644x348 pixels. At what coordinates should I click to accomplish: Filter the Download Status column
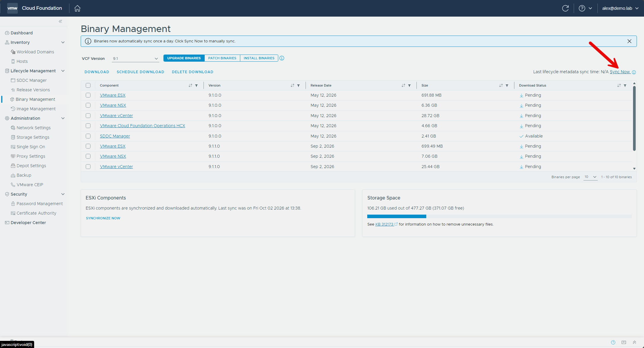[x=625, y=86]
